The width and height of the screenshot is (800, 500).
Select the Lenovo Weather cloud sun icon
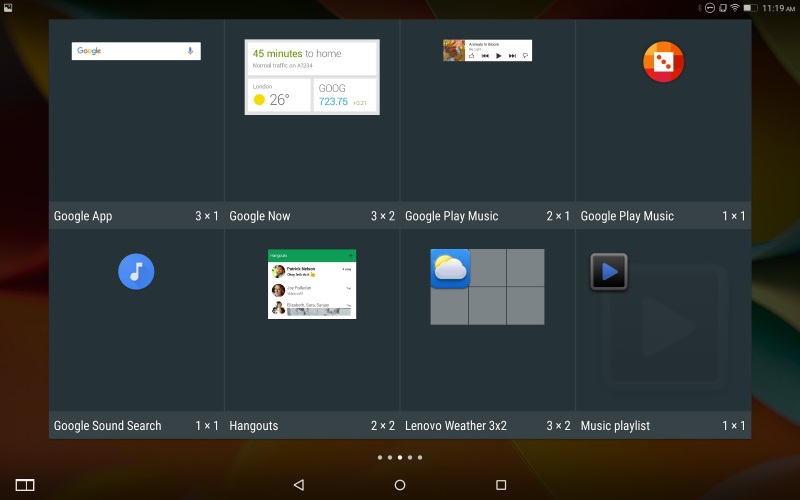(450, 268)
